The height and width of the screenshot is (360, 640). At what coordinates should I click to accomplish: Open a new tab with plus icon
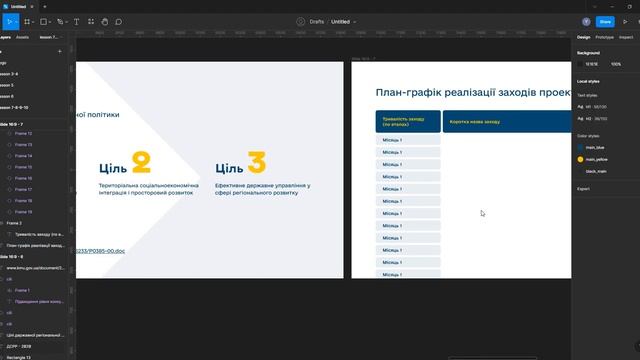pos(44,7)
